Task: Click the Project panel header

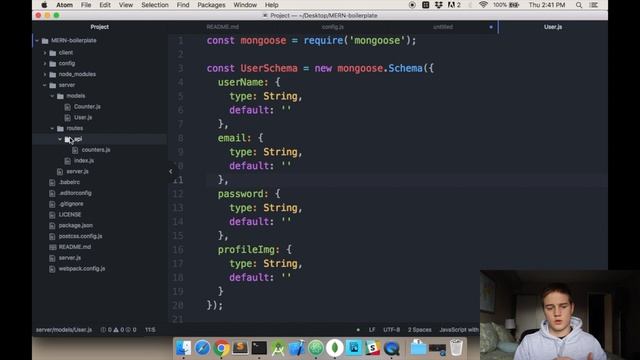Action: coord(100,27)
